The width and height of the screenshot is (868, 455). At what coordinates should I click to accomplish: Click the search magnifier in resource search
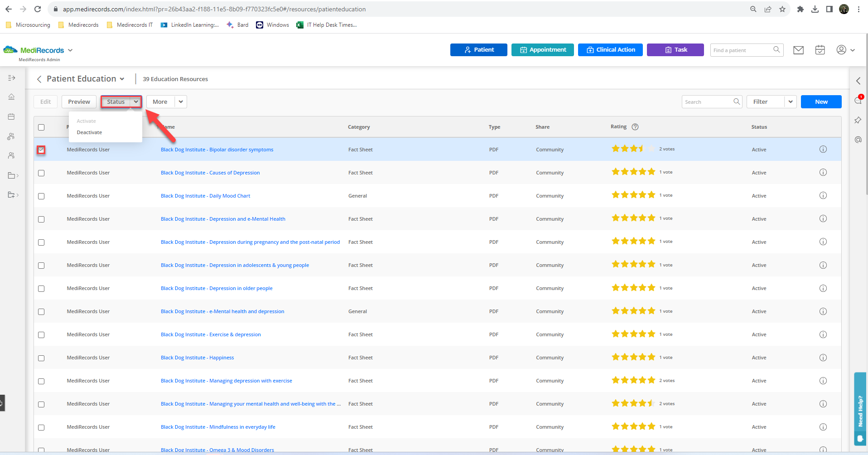[x=737, y=102]
